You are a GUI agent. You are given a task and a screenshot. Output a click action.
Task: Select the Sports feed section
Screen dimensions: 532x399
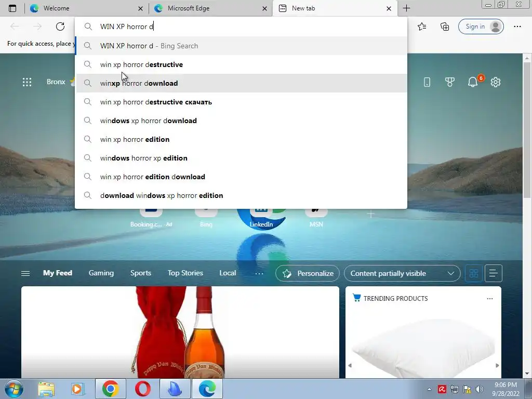pyautogui.click(x=140, y=273)
